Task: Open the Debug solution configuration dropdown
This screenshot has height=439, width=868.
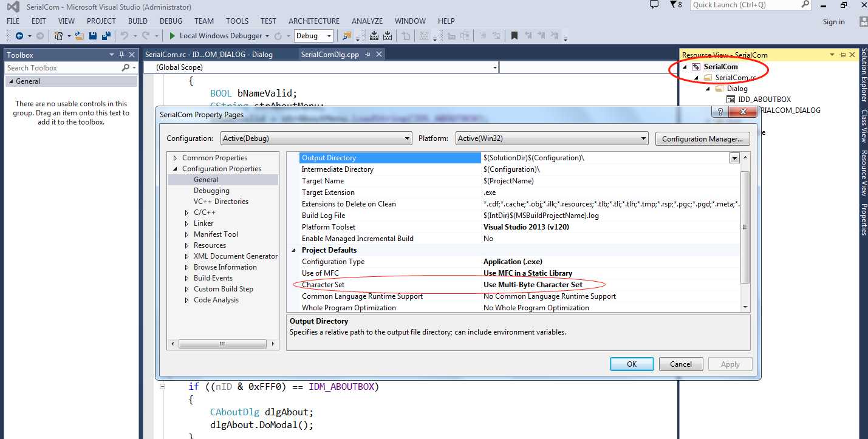Action: [x=314, y=36]
